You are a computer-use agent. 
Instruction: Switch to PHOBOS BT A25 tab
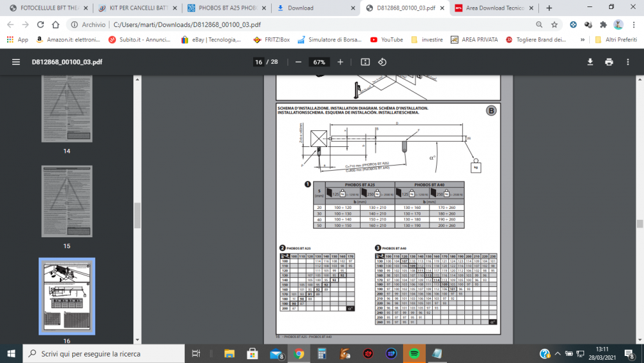coord(227,8)
